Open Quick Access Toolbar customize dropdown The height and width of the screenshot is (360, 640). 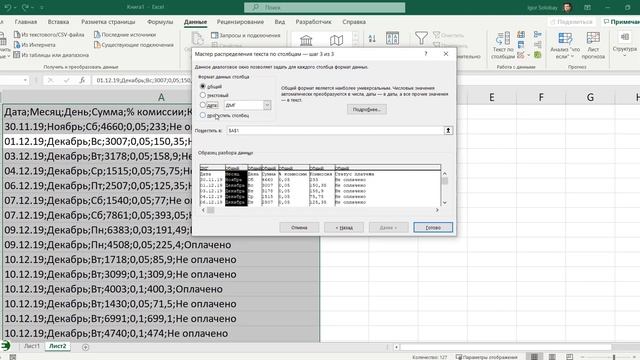pyautogui.click(x=42, y=7)
